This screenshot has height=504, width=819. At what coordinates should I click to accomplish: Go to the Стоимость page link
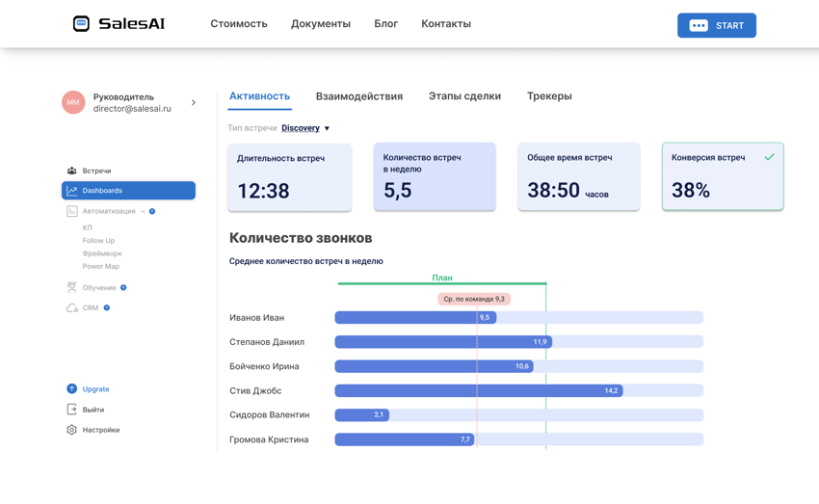239,24
